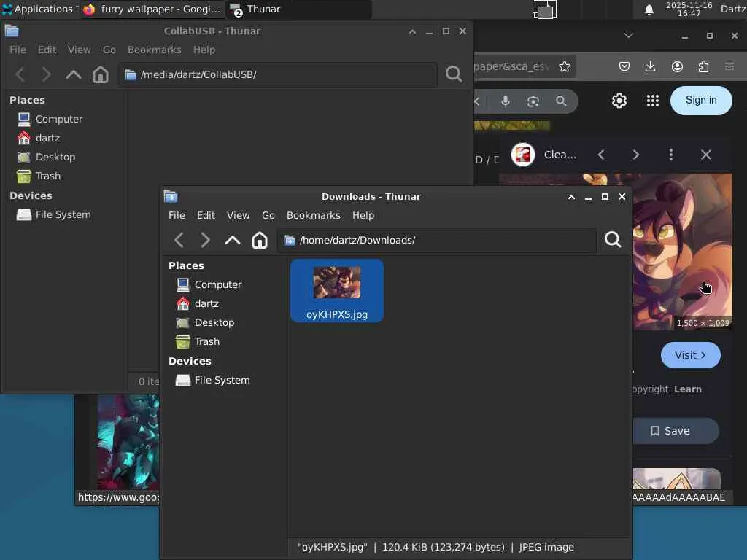This screenshot has width=747, height=560.
Task: Click workspace switcher in top panel
Action: [x=544, y=9]
